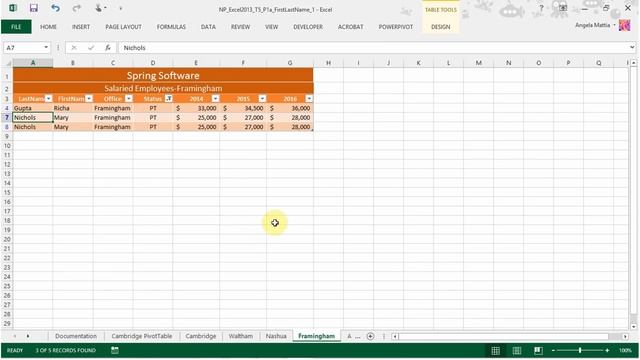Click the zoom slider handle
The image size is (640, 360).
[x=580, y=350]
